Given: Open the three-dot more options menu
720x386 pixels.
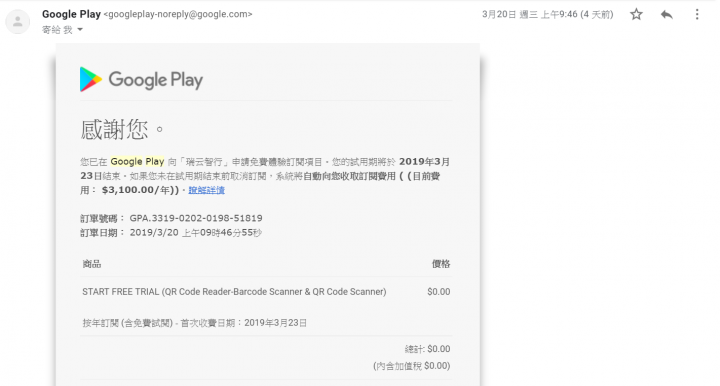Looking at the screenshot, I should point(697,14).
